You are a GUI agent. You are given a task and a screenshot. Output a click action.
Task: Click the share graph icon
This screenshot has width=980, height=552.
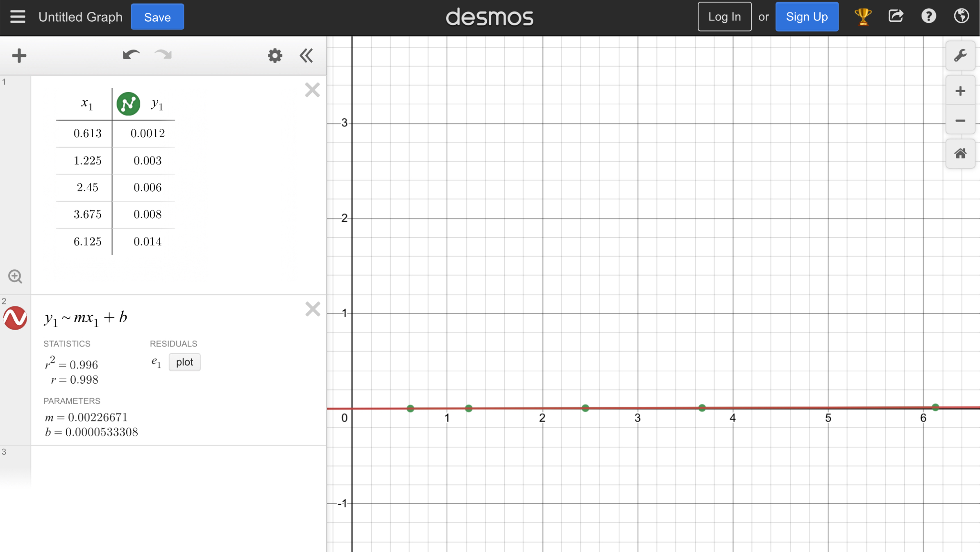point(896,16)
